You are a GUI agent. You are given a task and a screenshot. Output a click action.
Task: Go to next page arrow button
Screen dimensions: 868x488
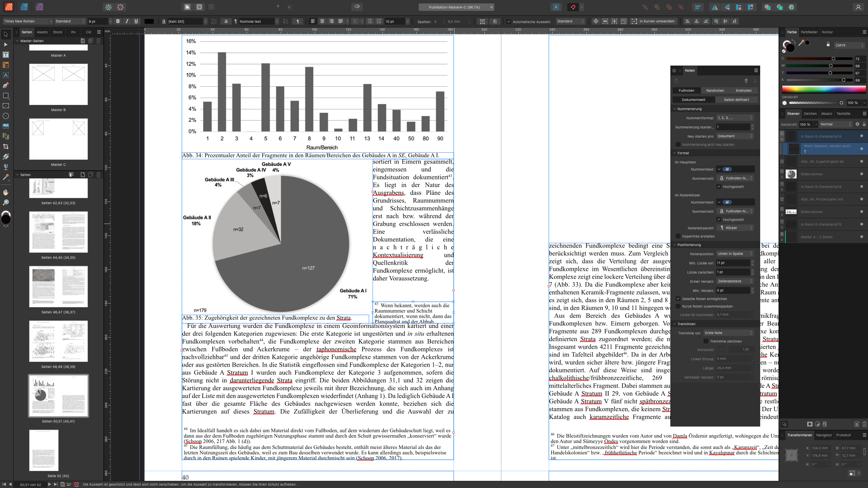click(49, 484)
